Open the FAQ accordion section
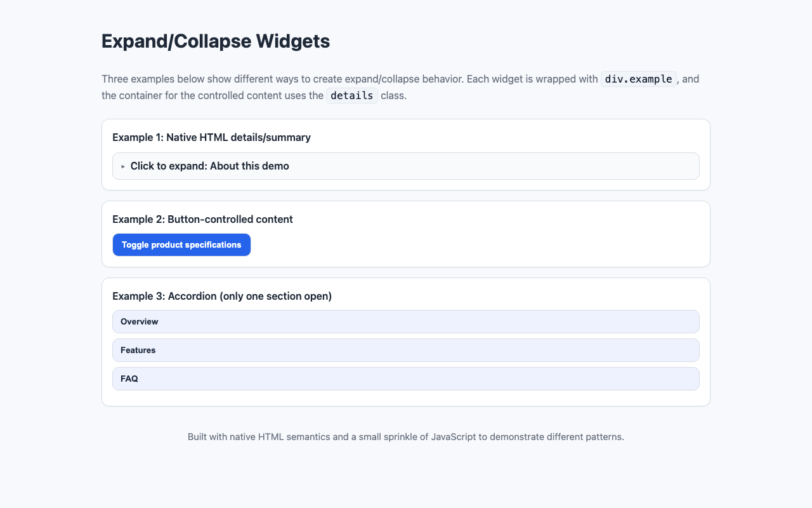This screenshot has width=812, height=508. (405, 378)
